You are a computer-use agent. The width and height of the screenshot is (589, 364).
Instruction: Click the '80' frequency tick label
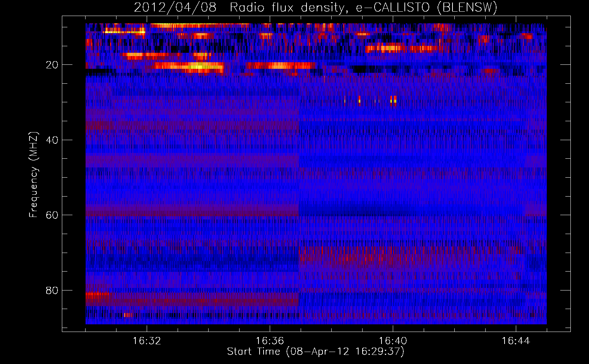pos(52,290)
